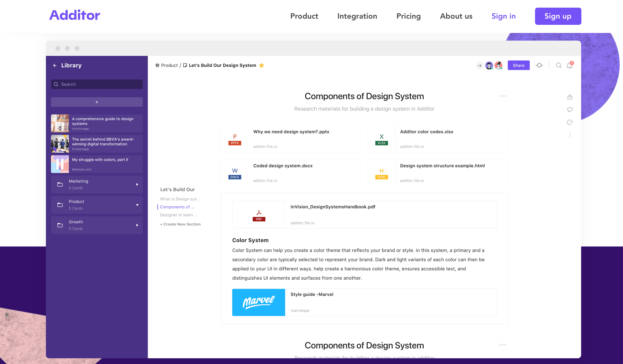This screenshot has height=364, width=623.
Task: Click the Product breadcrumb link
Action: point(169,65)
